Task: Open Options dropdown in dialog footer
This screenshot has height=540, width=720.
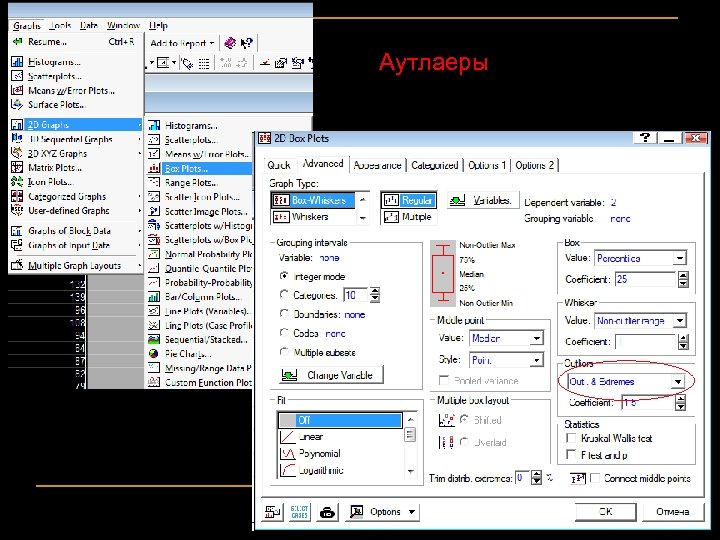Action: coord(383,512)
